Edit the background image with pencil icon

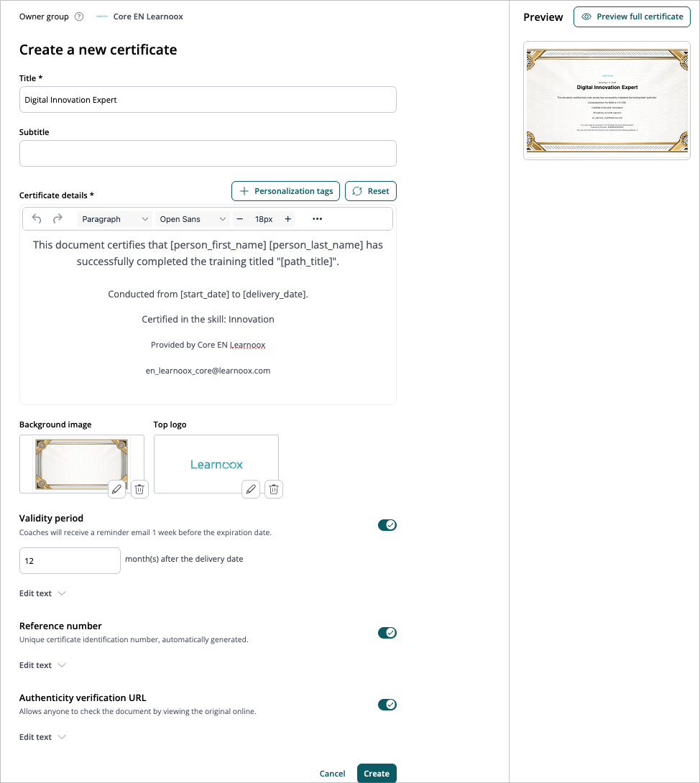click(x=117, y=489)
